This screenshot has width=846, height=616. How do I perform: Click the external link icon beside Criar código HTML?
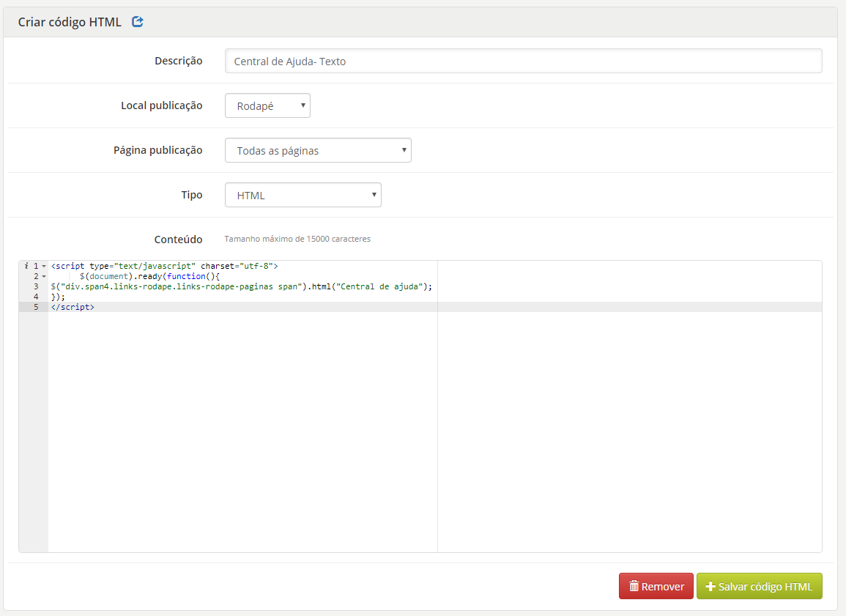point(138,21)
